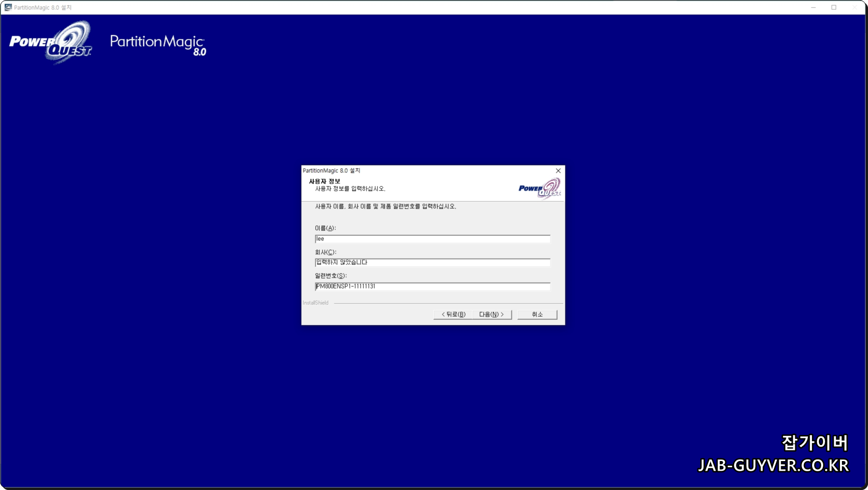The width and height of the screenshot is (868, 490).
Task: Click the InstallShield label text
Action: coord(315,303)
